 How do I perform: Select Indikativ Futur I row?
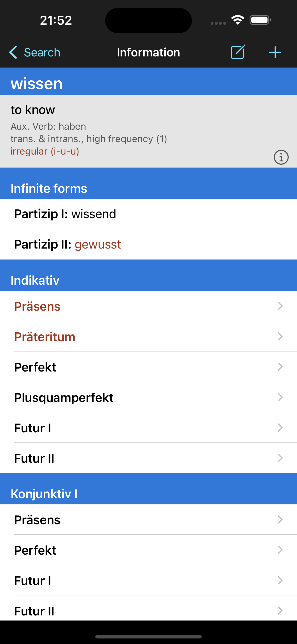148,428
